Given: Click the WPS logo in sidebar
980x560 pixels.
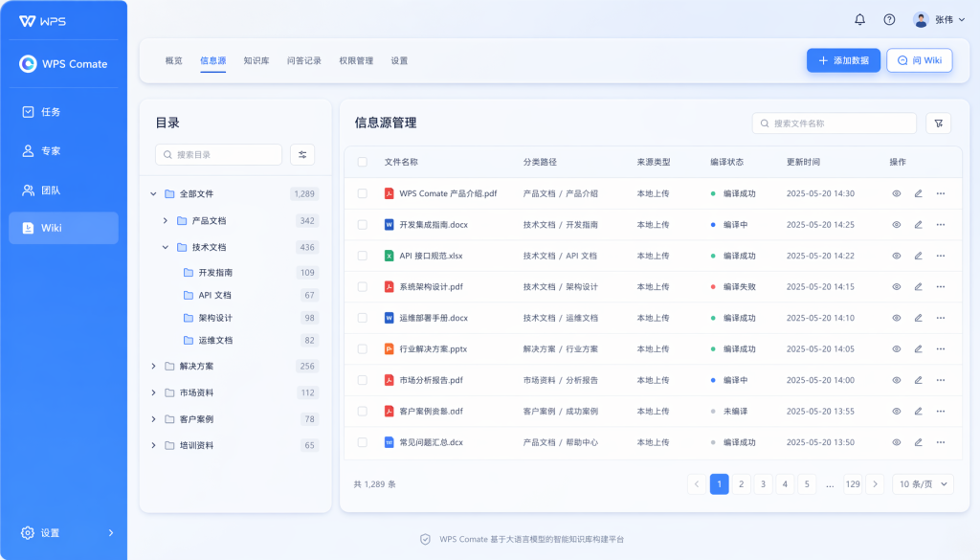Looking at the screenshot, I should 42,21.
